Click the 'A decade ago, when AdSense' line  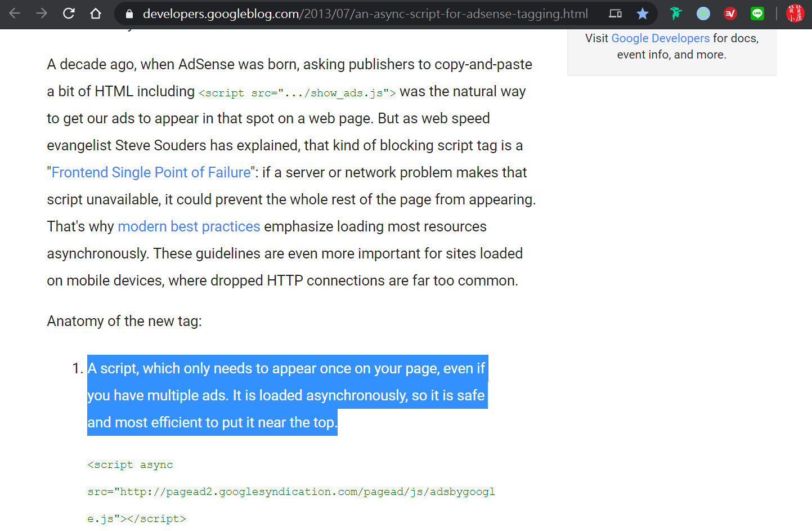pos(290,64)
